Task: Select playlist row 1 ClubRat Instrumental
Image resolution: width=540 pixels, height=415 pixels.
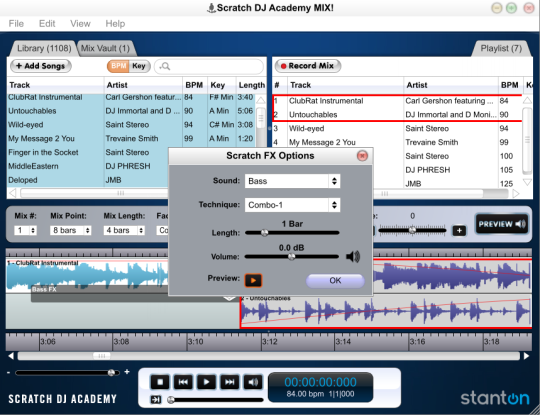Action: pos(397,101)
